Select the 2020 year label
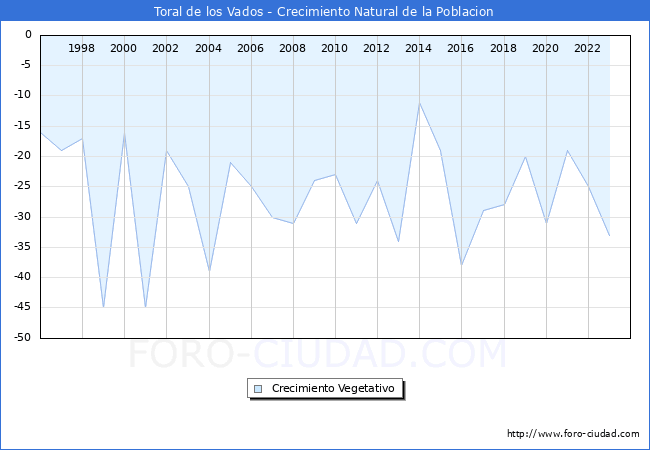The width and height of the screenshot is (650, 450). (545, 48)
